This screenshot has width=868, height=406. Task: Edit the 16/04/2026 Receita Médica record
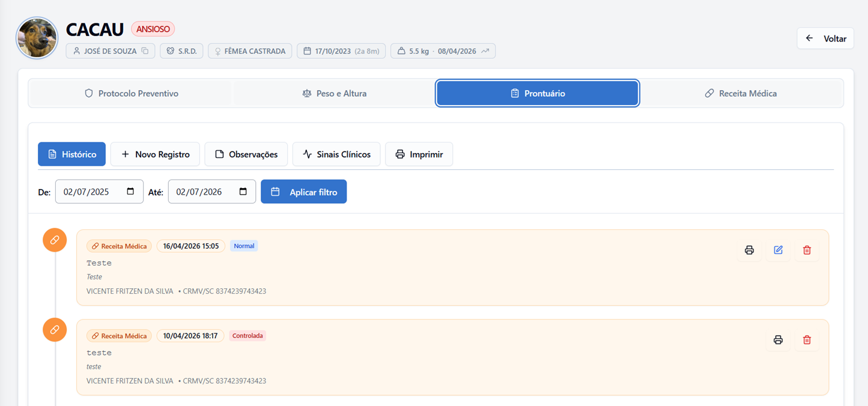point(778,250)
